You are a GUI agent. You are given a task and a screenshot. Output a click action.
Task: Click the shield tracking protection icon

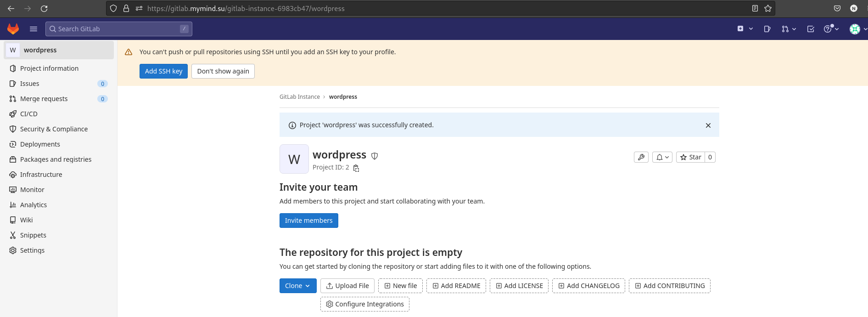pos(113,8)
